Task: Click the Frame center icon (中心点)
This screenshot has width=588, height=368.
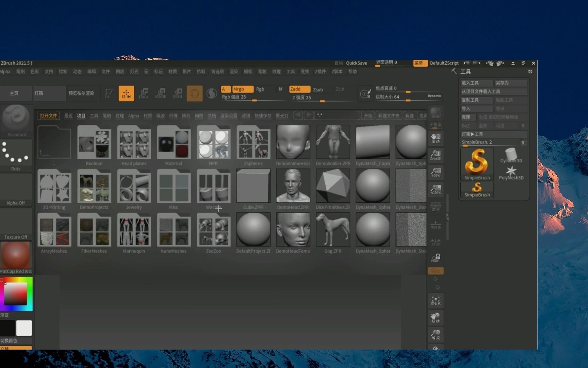Action: click(436, 301)
